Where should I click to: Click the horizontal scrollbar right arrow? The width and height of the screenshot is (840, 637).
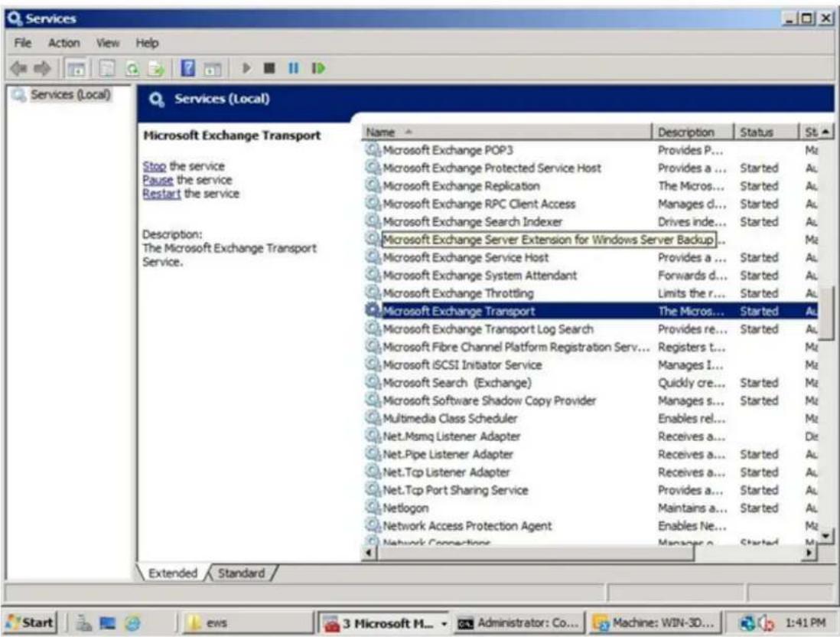(x=810, y=552)
